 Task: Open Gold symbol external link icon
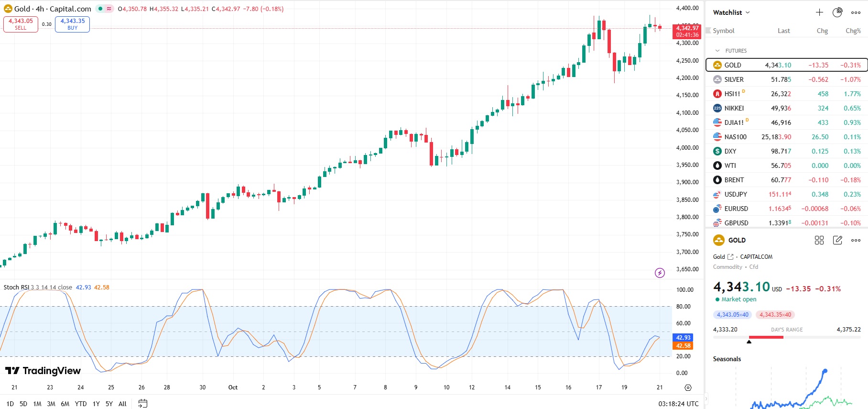[x=730, y=257]
